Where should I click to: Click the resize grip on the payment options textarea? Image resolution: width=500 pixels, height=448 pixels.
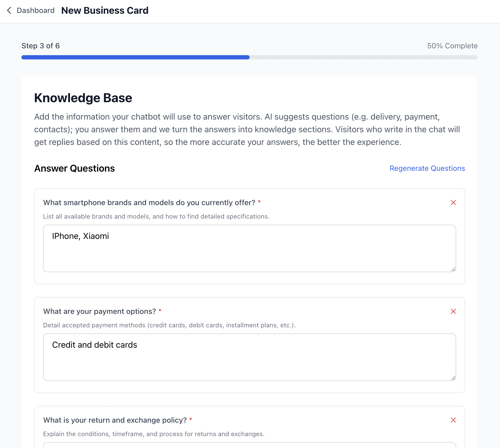click(x=453, y=378)
